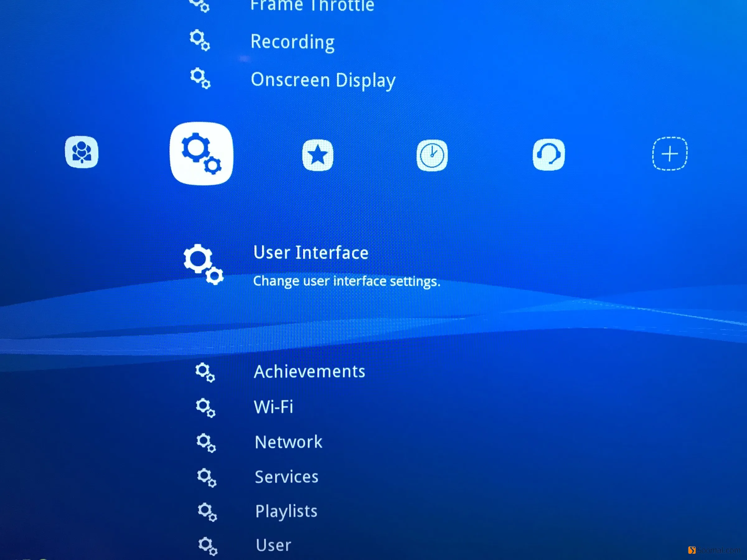Click gear icon beside Onscreen Display
747x560 pixels.
point(200,79)
